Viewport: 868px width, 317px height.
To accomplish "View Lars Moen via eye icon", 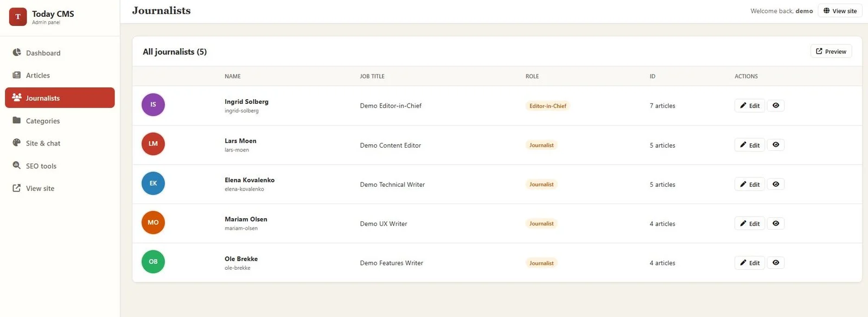I will pyautogui.click(x=776, y=145).
